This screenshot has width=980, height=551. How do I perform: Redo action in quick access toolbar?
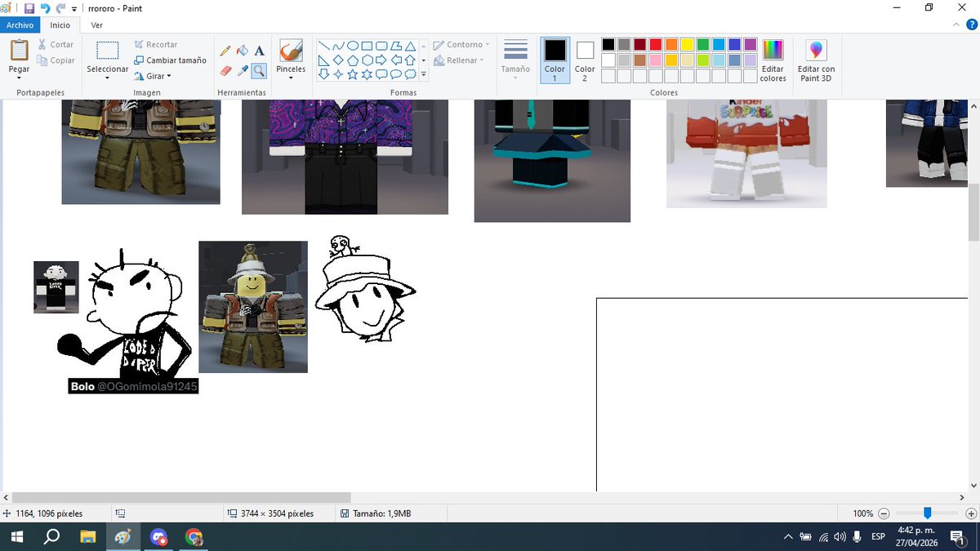click(x=61, y=8)
